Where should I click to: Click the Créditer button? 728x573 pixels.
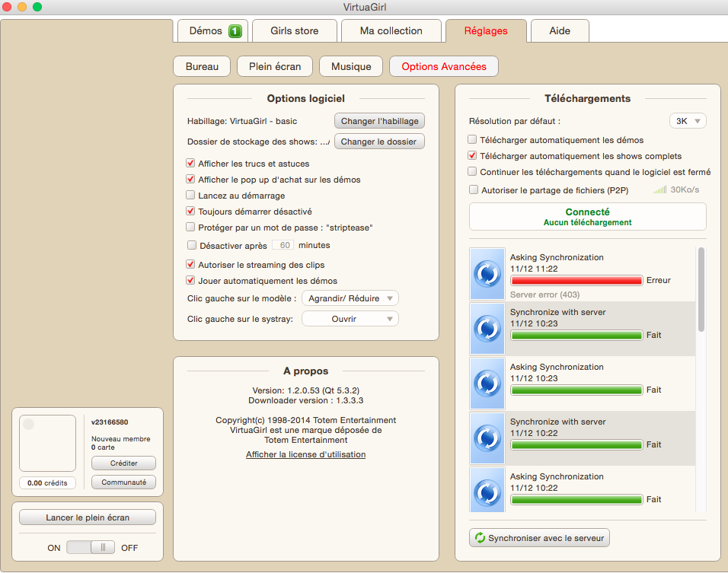123,463
